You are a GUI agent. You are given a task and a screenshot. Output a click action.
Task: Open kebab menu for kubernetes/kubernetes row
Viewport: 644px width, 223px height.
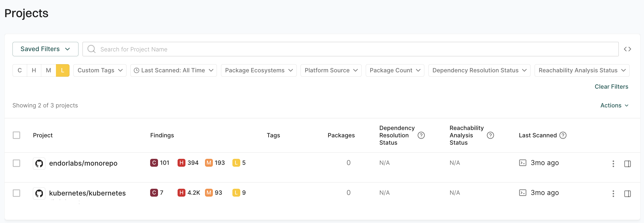coord(613,194)
